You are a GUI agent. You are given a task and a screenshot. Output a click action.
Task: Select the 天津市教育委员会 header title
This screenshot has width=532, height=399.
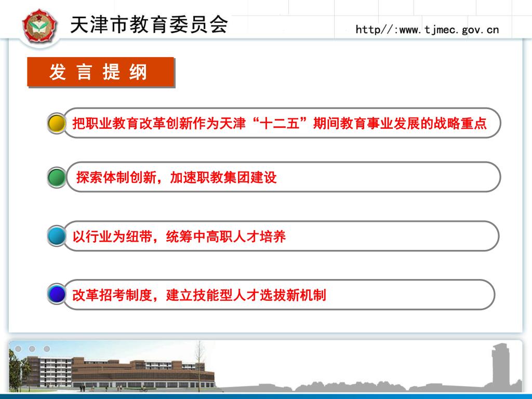coord(149,24)
